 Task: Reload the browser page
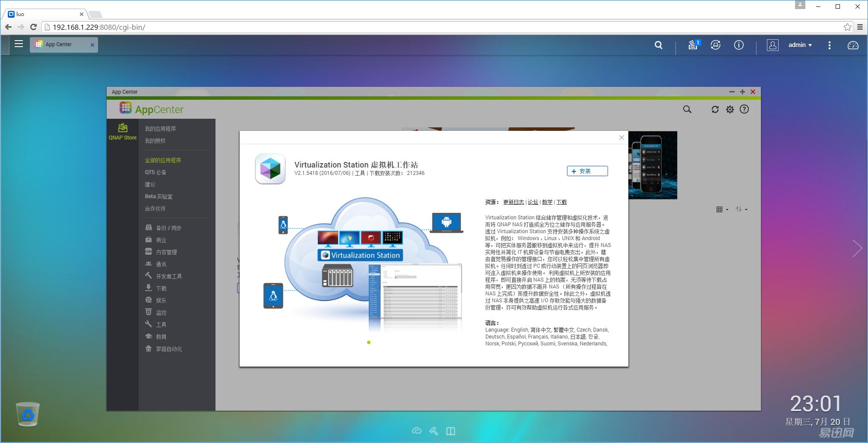tap(33, 27)
